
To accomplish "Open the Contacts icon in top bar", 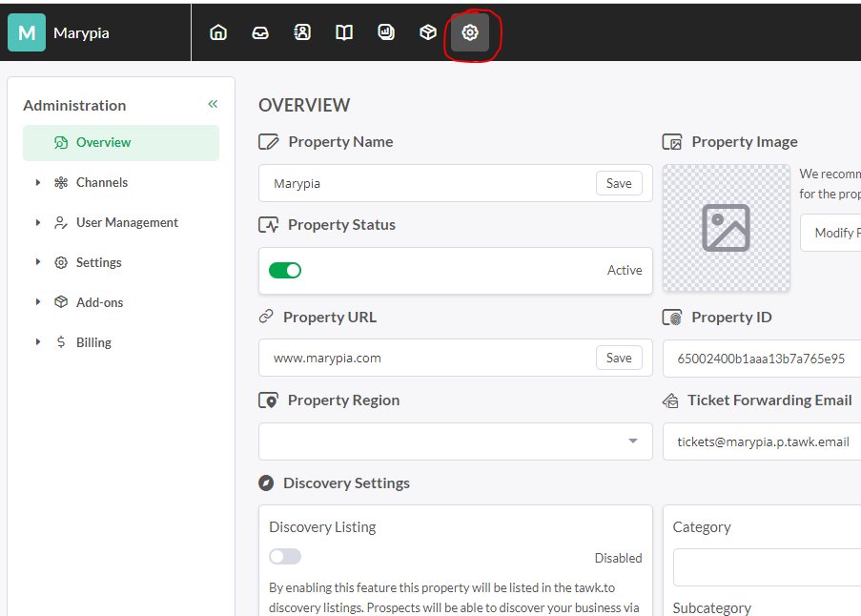I will tap(302, 32).
